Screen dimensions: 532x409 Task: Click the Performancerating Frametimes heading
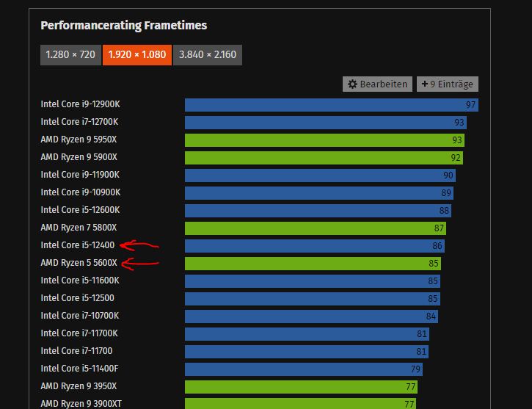[124, 26]
